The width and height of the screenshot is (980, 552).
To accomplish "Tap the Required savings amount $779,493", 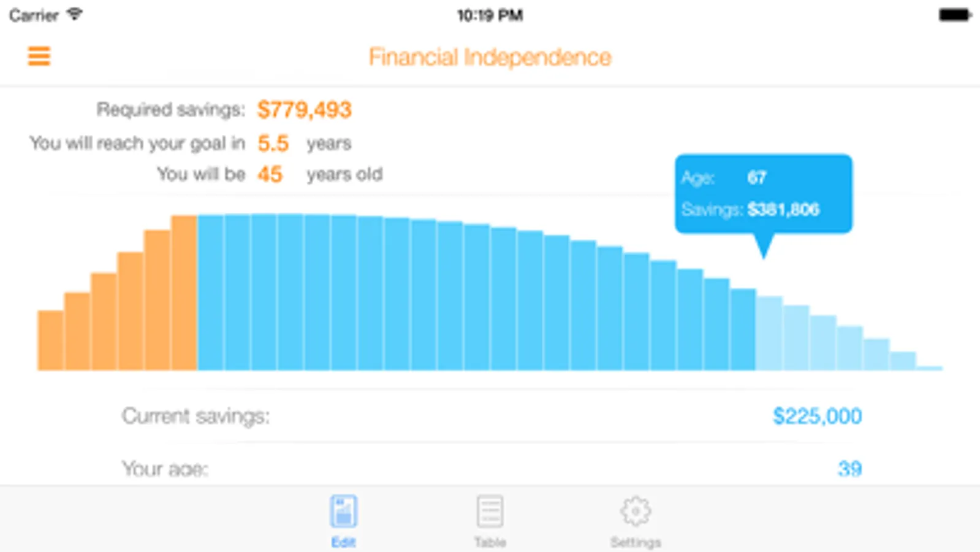I will pos(304,110).
